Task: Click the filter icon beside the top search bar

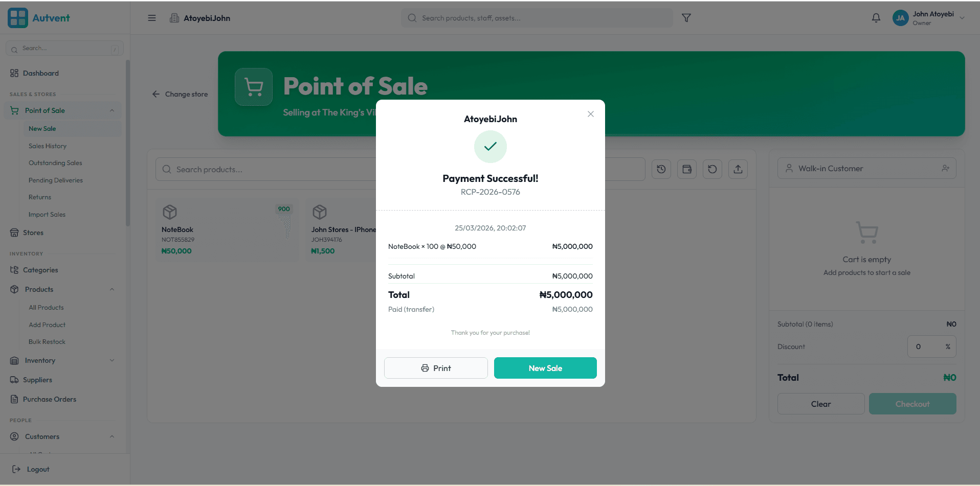Action: (686, 17)
